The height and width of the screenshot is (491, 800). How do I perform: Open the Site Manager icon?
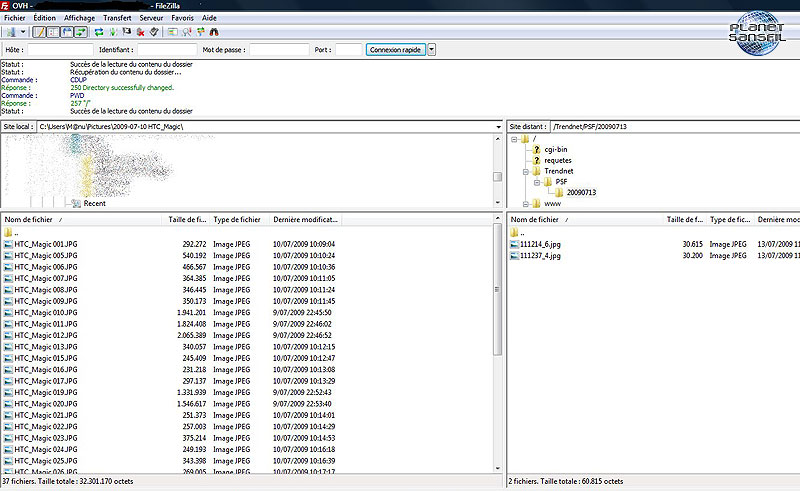[11, 32]
